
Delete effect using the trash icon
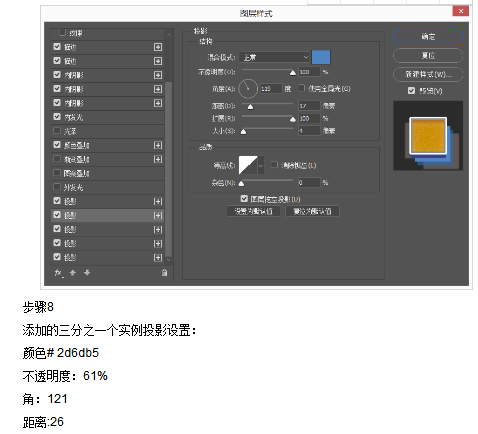pos(164,273)
